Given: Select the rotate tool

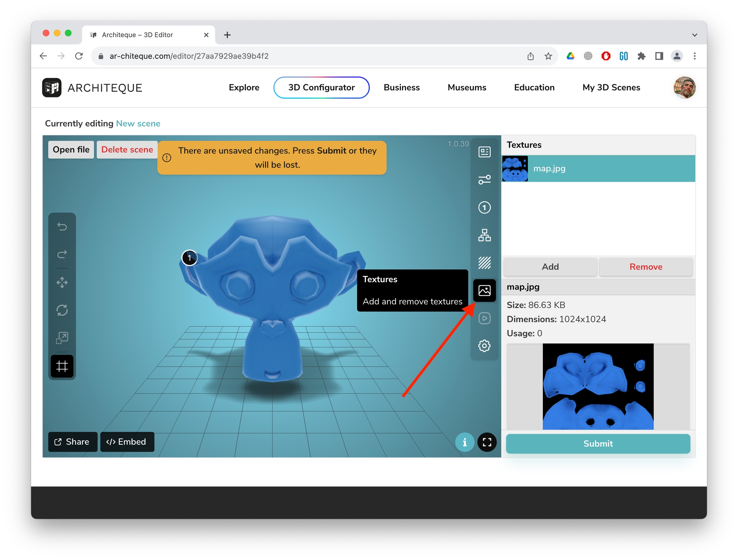Looking at the screenshot, I should click(x=62, y=310).
